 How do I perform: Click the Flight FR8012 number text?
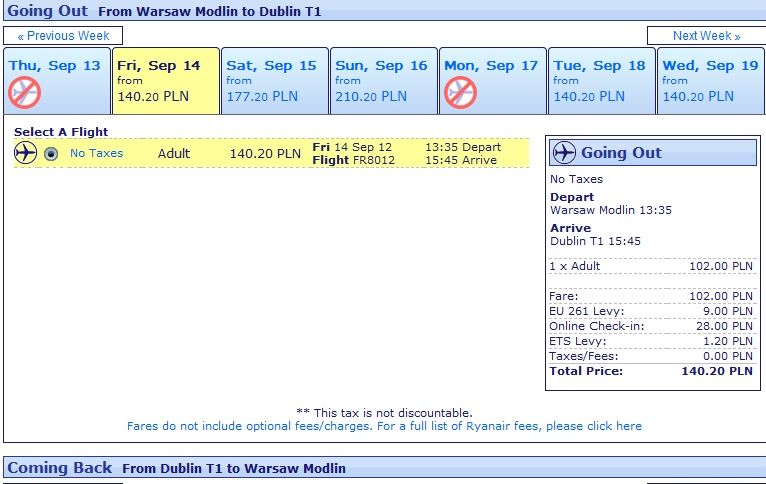354,160
